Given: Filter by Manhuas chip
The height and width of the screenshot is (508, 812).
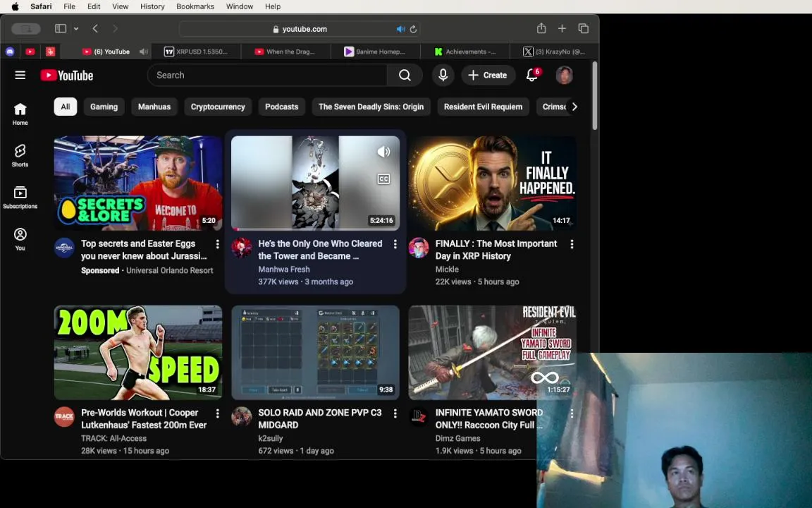Looking at the screenshot, I should [x=154, y=107].
